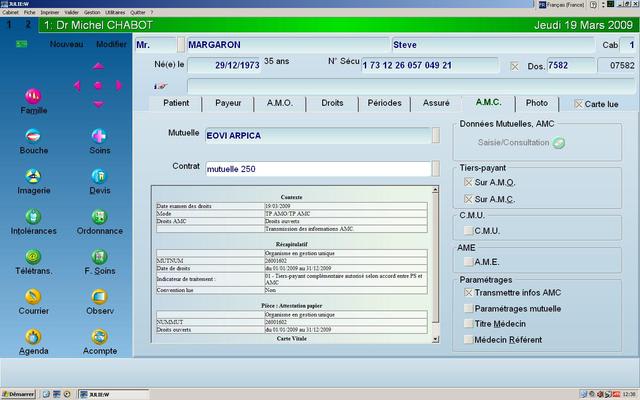Screen dimensions: 640x400
Task: Open the Courrier mail icon
Action: coord(32,296)
